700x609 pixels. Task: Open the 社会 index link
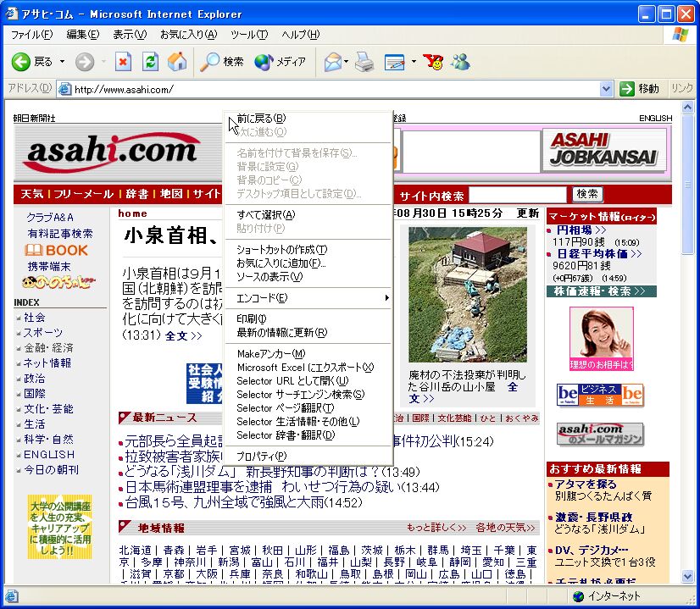tap(35, 318)
